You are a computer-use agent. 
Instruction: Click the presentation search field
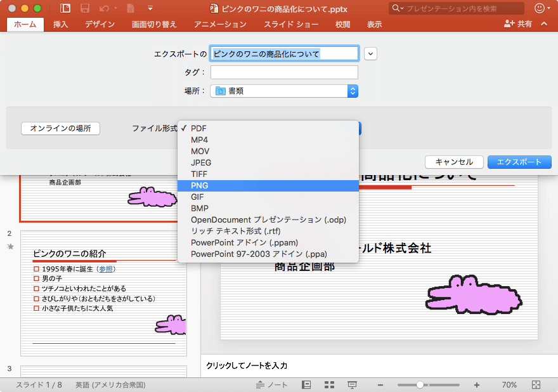click(x=457, y=8)
